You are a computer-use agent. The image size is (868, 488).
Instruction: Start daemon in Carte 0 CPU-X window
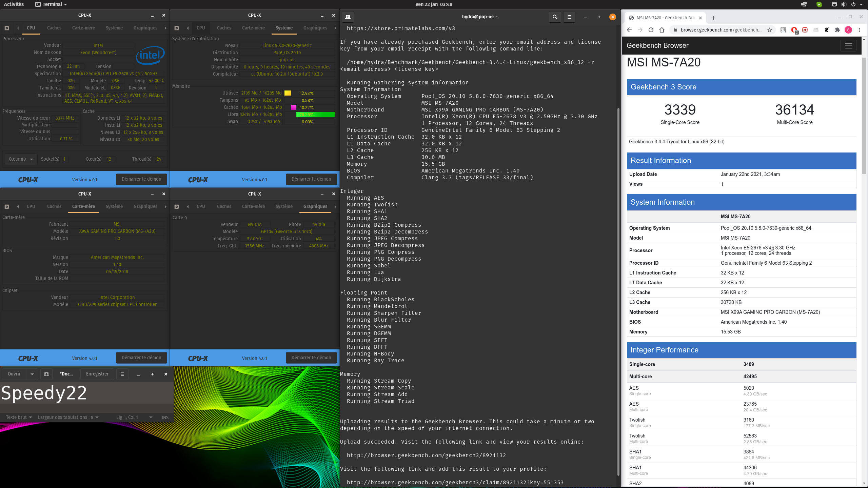point(311,358)
